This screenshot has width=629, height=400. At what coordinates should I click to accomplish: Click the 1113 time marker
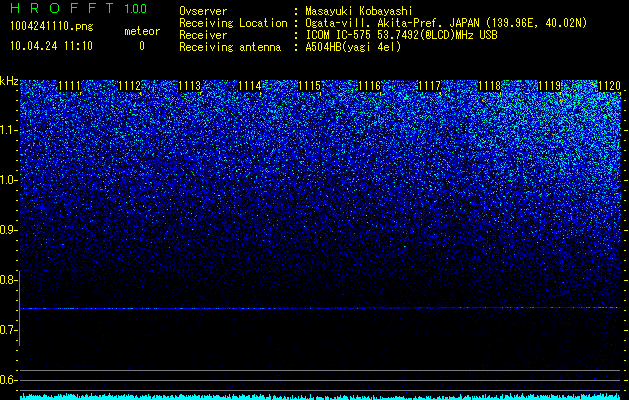190,86
